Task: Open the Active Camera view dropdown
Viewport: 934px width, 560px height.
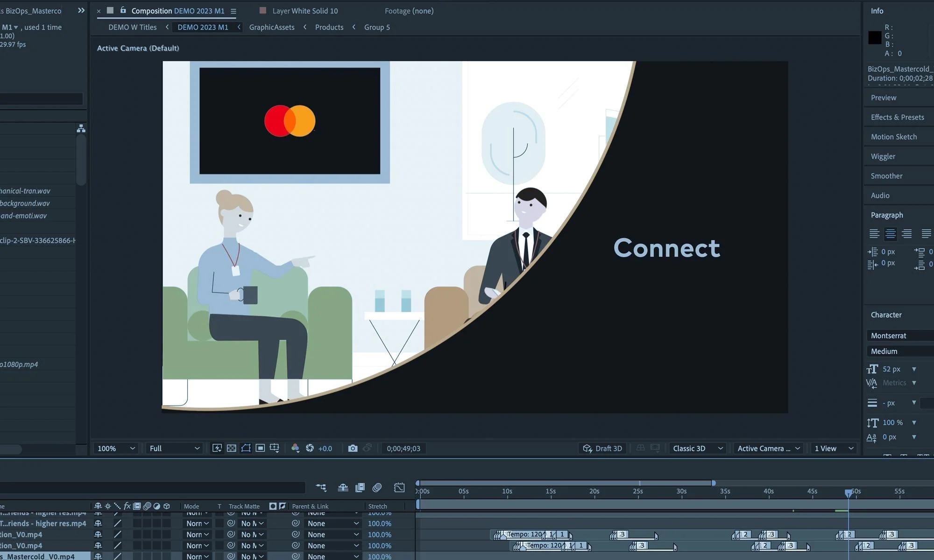Action: pyautogui.click(x=769, y=448)
